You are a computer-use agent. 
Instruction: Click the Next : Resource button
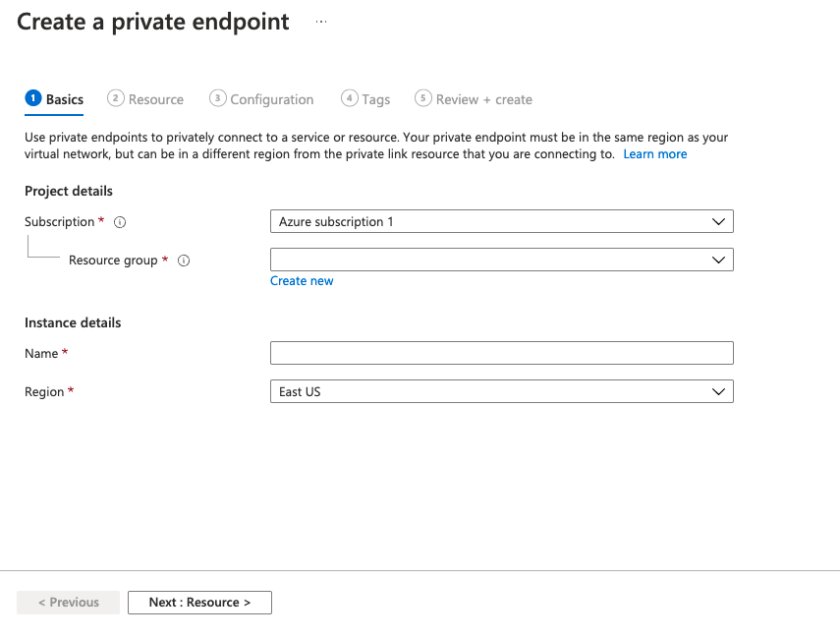tap(199, 603)
